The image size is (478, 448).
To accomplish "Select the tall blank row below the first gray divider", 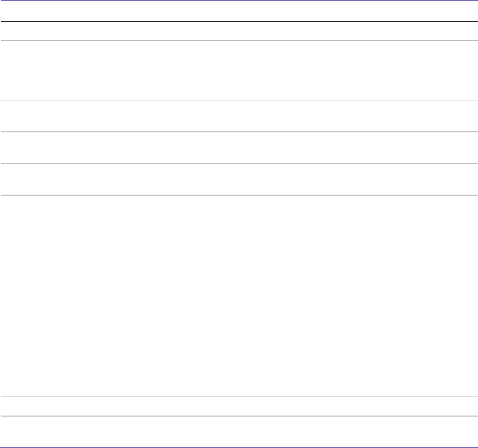I will click(239, 71).
